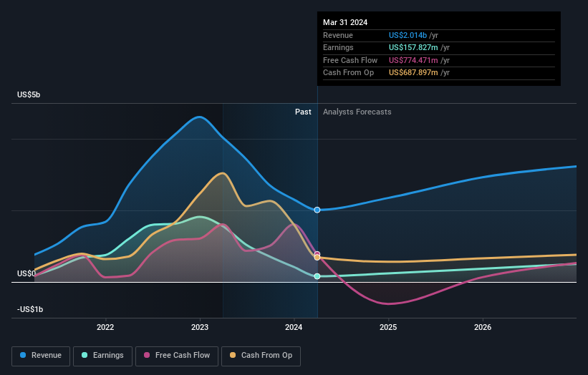Viewport: 588px width, 375px height.
Task: Toggle the Revenue legend series
Action: [41, 356]
